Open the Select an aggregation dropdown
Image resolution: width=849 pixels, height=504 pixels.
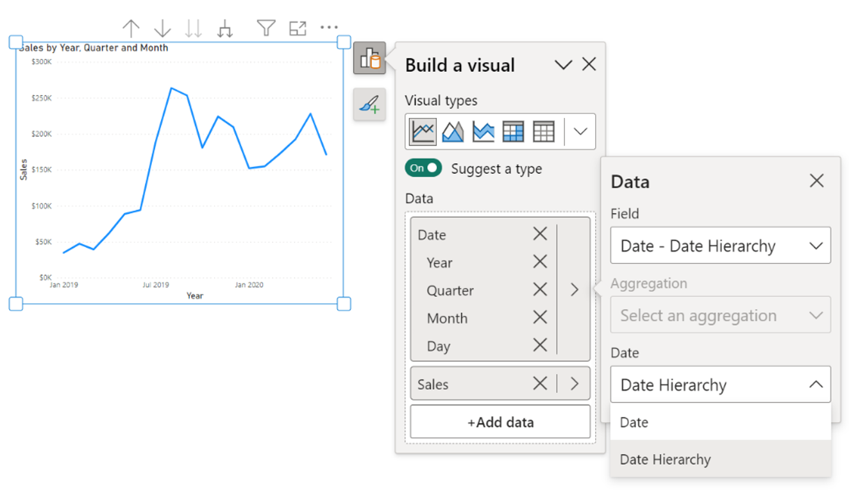[x=720, y=315]
